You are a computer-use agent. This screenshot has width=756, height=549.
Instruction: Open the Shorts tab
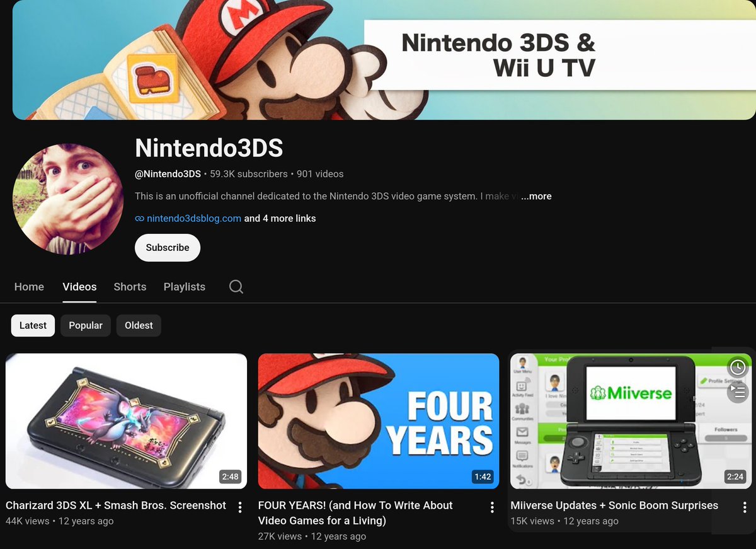(130, 287)
